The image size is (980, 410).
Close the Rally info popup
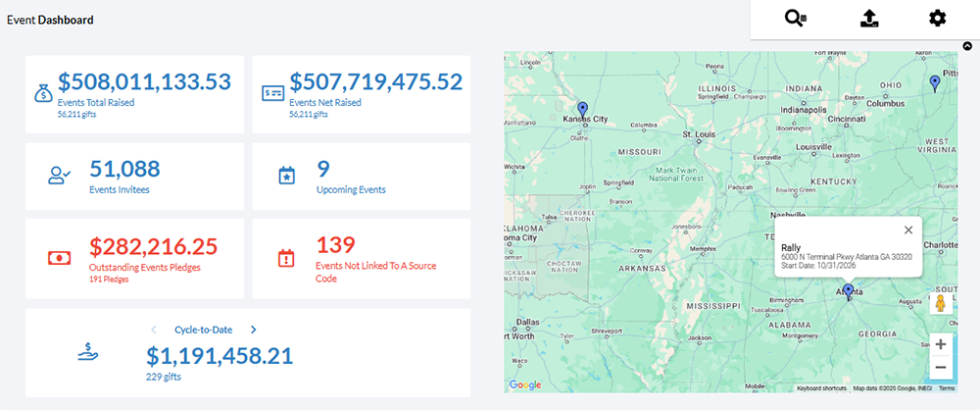tap(908, 230)
